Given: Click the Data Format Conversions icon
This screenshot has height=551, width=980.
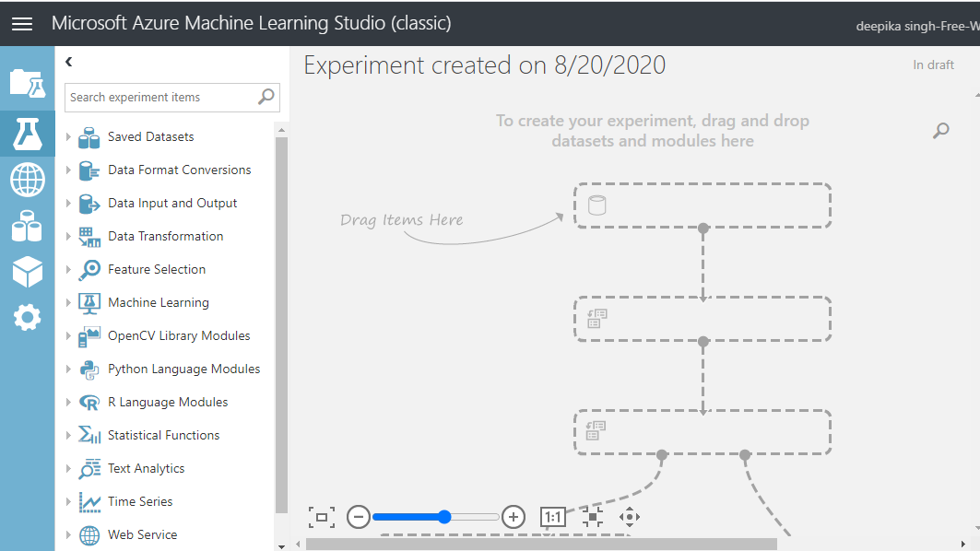Looking at the screenshot, I should 89,170.
